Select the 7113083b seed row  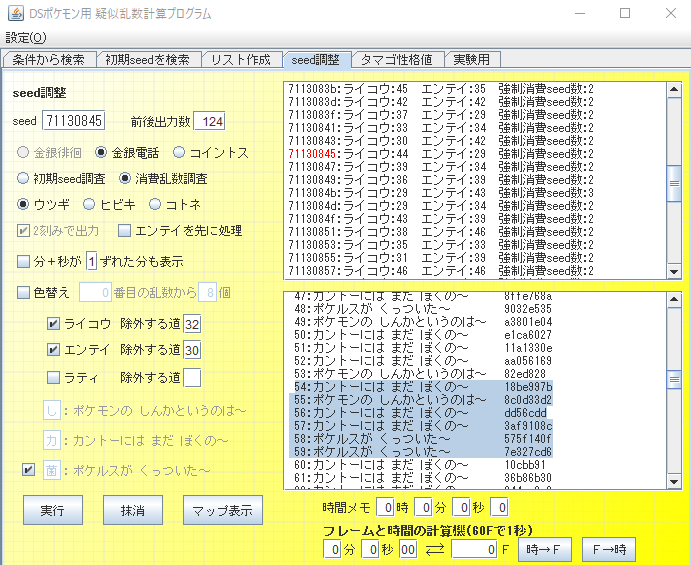coord(441,89)
